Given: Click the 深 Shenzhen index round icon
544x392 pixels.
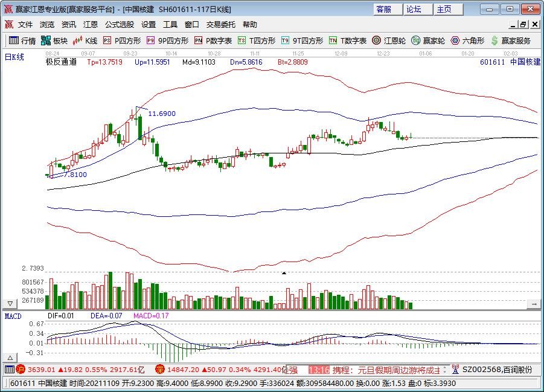Looking at the screenshot, I should pyautogui.click(x=159, y=370).
